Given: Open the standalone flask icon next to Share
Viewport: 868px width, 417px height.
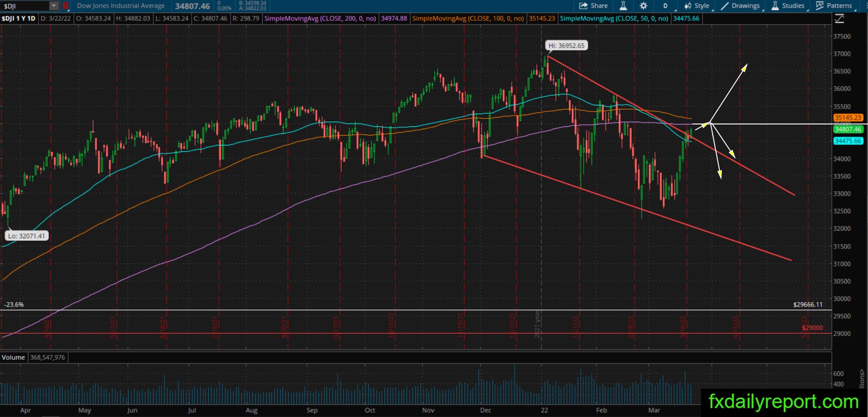Looking at the screenshot, I should click(x=623, y=6).
